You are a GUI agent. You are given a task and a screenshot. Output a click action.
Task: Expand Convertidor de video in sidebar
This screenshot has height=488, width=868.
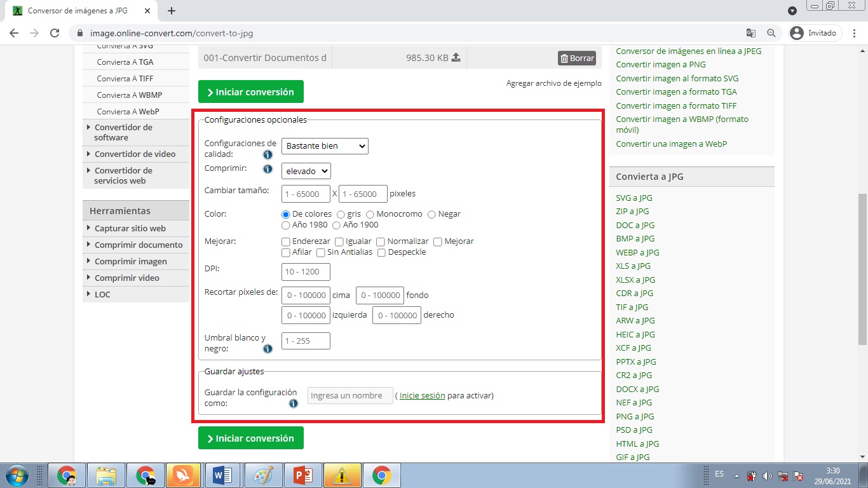pos(135,154)
